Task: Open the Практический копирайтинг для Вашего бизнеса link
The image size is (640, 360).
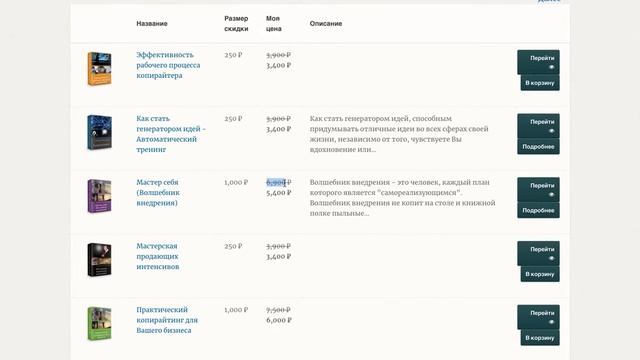Action: [x=167, y=320]
